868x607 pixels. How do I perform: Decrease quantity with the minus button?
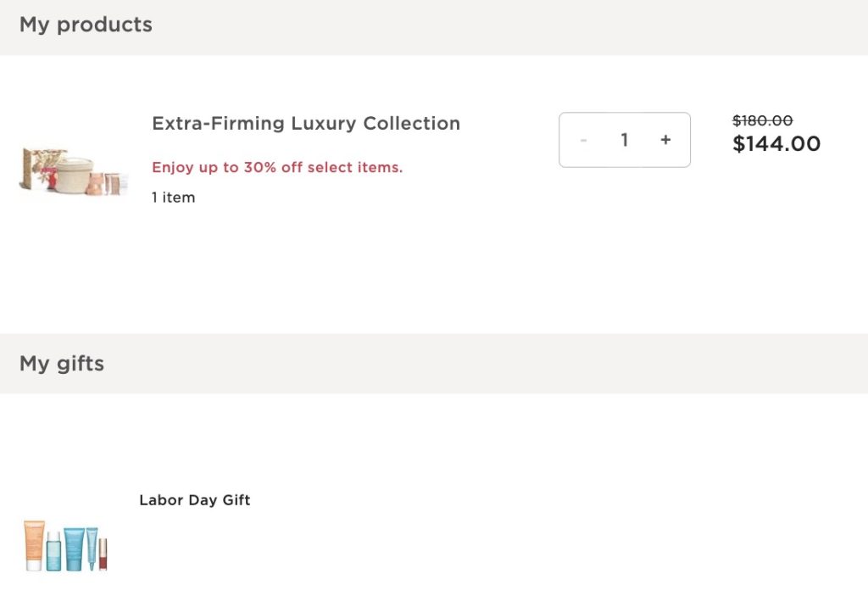pyautogui.click(x=583, y=140)
